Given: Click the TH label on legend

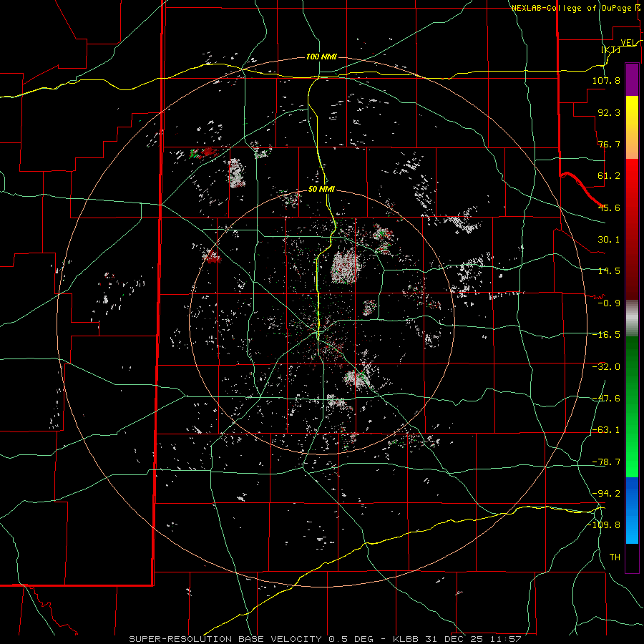Looking at the screenshot, I should (x=615, y=557).
